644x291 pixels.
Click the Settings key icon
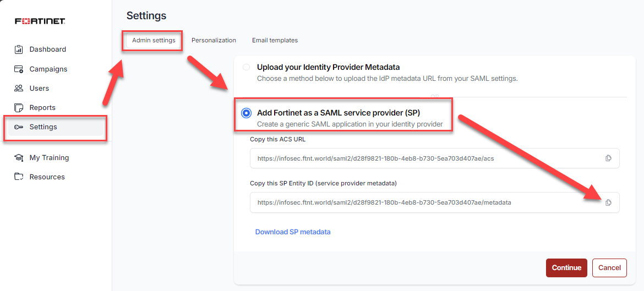(19, 127)
